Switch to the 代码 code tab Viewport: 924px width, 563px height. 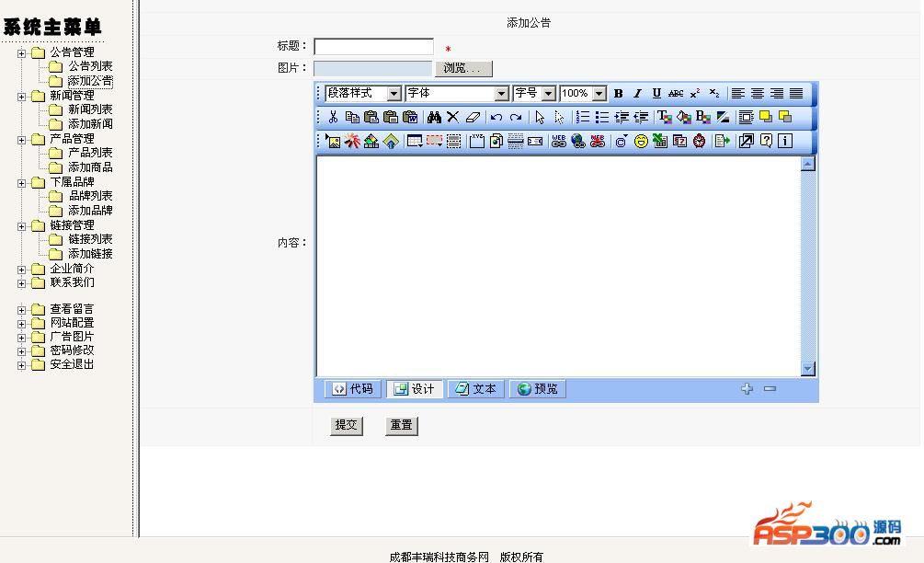(x=352, y=389)
